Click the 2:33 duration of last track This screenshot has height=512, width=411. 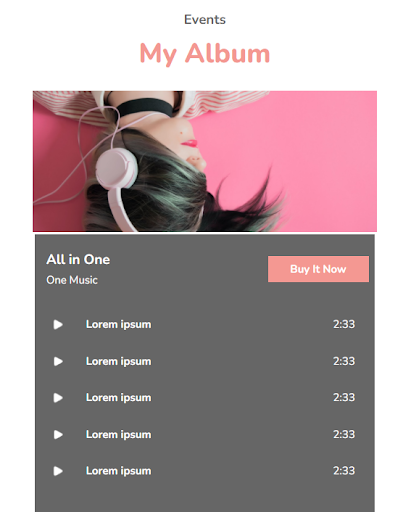click(x=344, y=471)
